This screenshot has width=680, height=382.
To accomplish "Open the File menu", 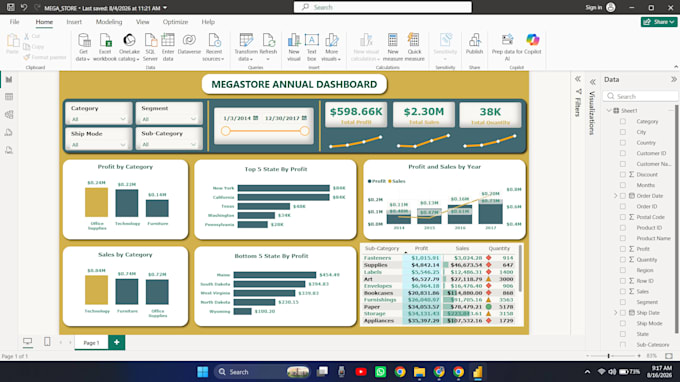I will tap(14, 22).
